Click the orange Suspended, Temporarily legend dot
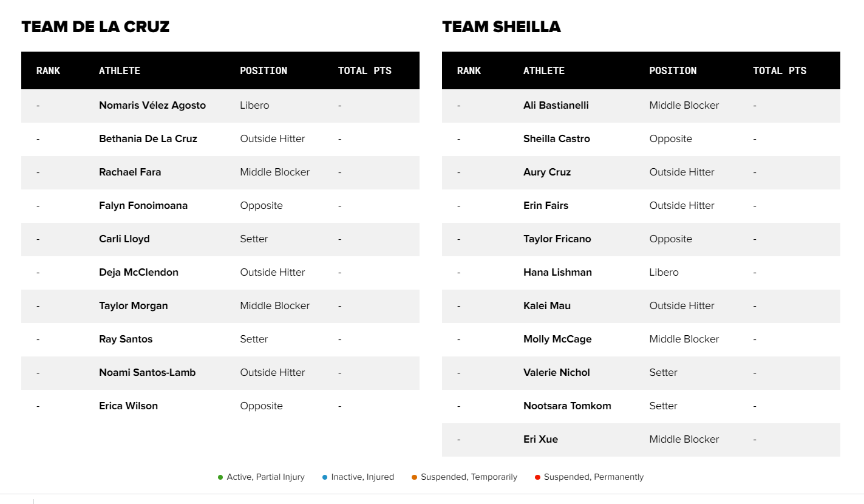This screenshot has height=504, width=864. point(414,477)
